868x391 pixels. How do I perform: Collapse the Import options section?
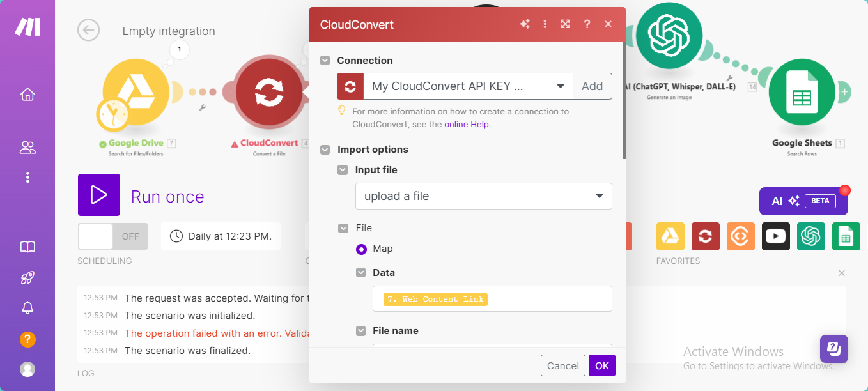[325, 149]
